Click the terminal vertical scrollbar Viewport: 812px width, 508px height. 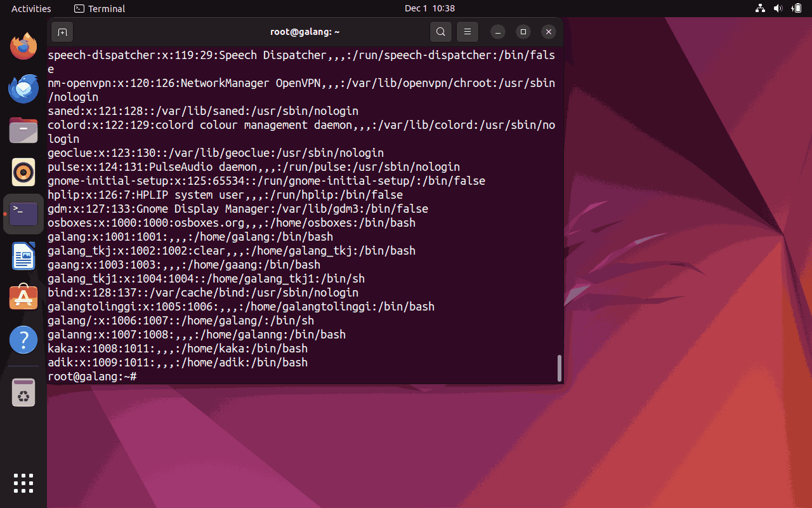(560, 368)
